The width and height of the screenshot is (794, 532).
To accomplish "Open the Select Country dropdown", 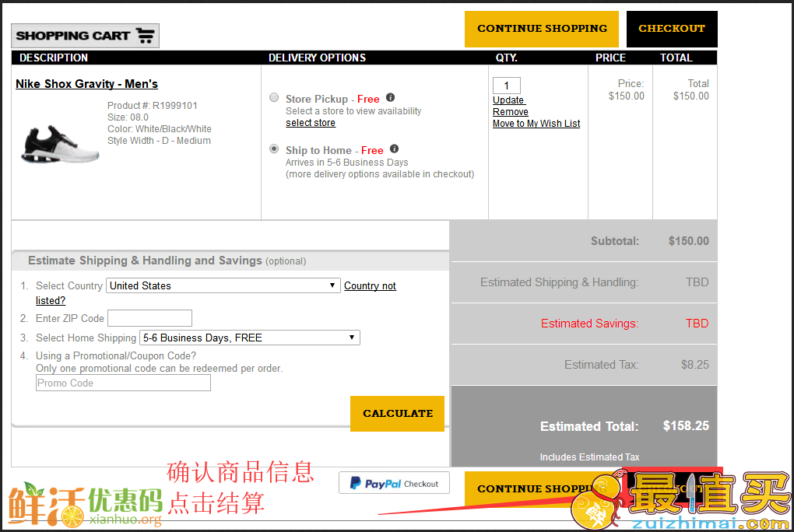I will coord(223,285).
